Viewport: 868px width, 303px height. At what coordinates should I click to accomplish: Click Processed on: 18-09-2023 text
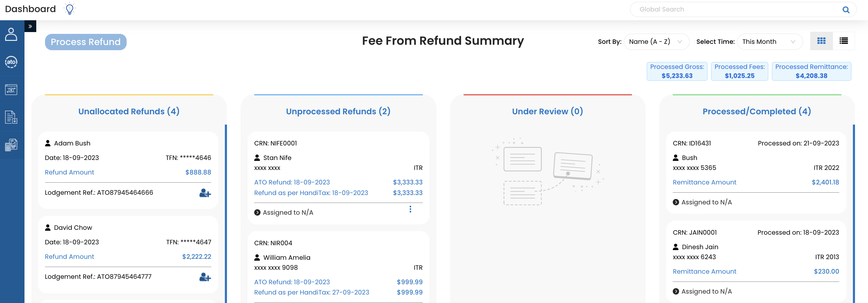click(798, 233)
